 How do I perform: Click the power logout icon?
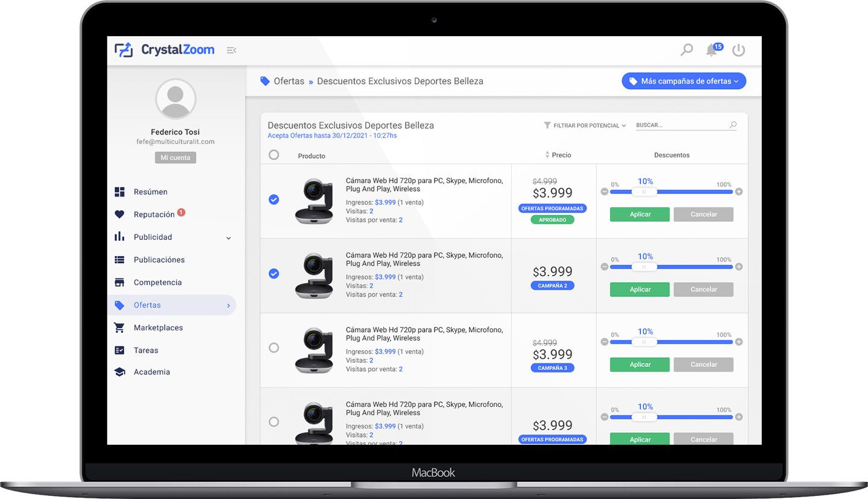738,51
